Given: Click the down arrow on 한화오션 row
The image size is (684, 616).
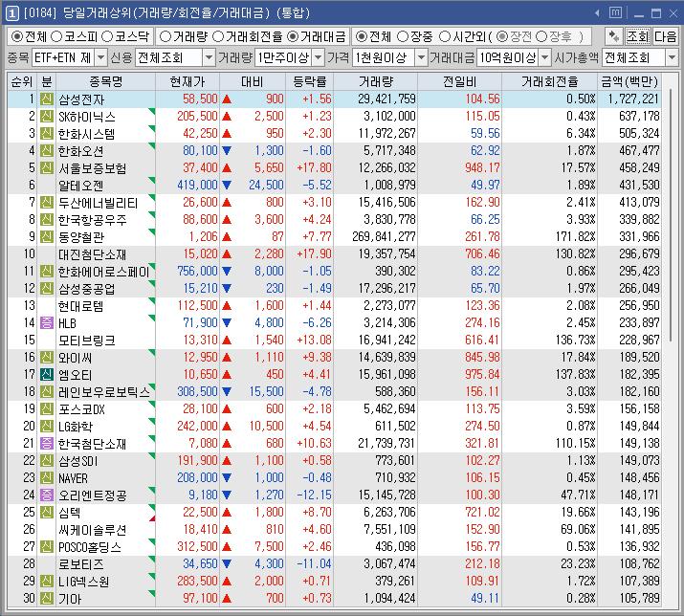Looking at the screenshot, I should [227, 150].
